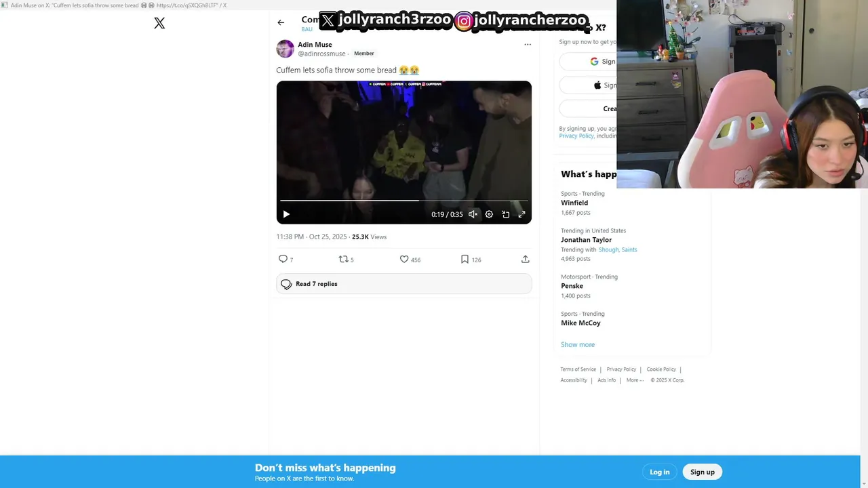The height and width of the screenshot is (488, 868).
Task: Open the @adinrossmuse handle
Action: pos(321,54)
